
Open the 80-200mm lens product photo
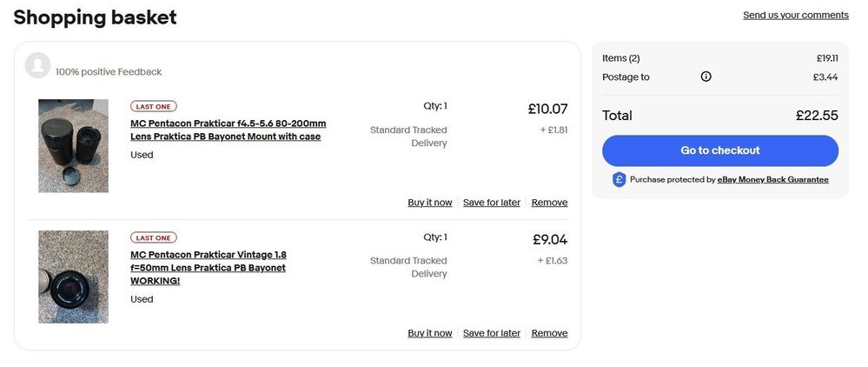pos(73,146)
